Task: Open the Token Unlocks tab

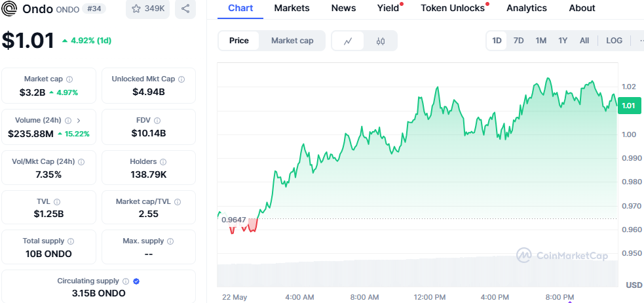Action: (x=453, y=9)
